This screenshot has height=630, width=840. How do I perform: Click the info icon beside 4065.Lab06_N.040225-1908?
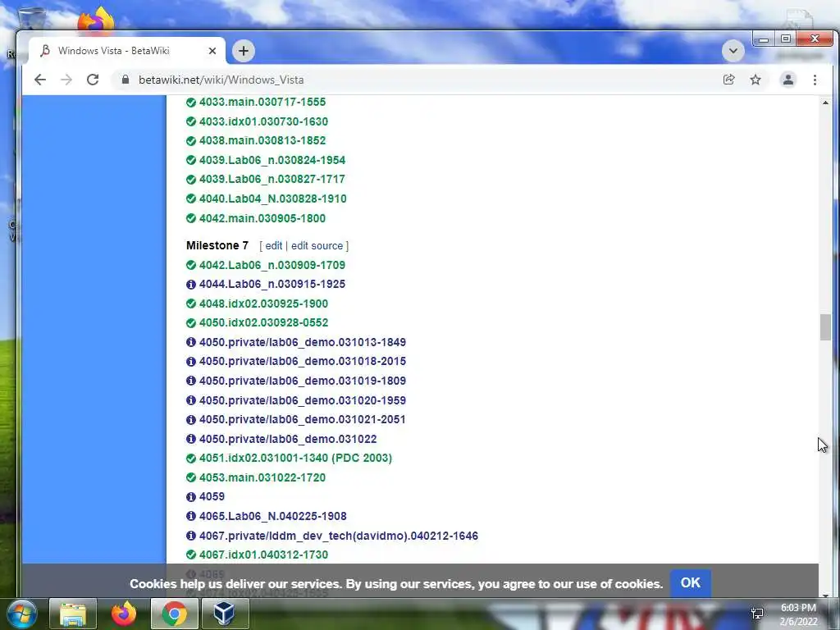[190, 517]
